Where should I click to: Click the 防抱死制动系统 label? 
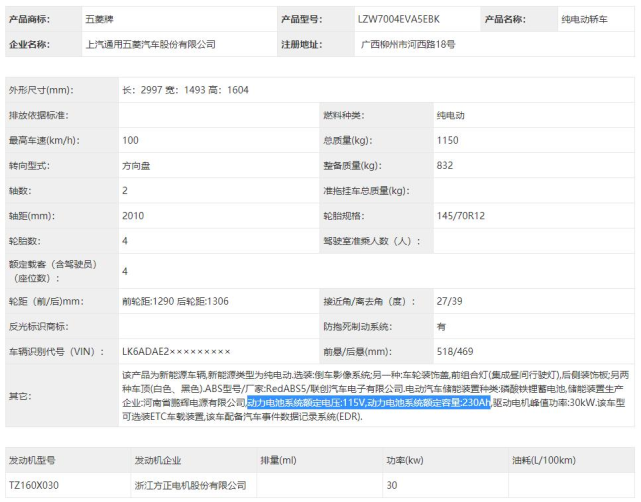(358, 327)
